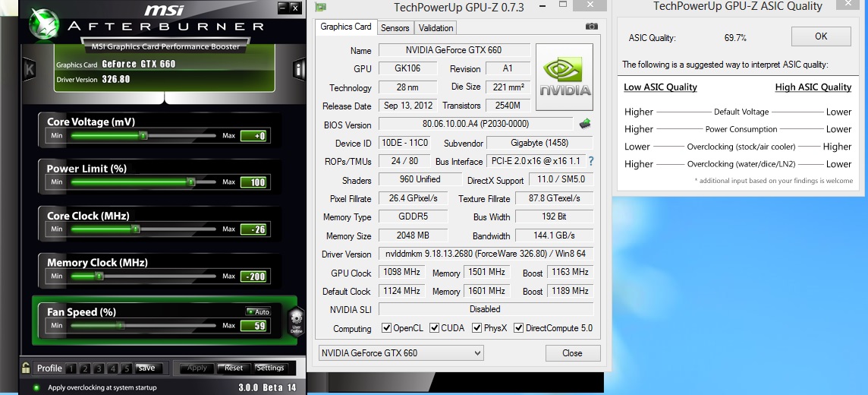The height and width of the screenshot is (395, 868).
Task: Click the 192 Bit Bus Width field
Action: click(554, 216)
